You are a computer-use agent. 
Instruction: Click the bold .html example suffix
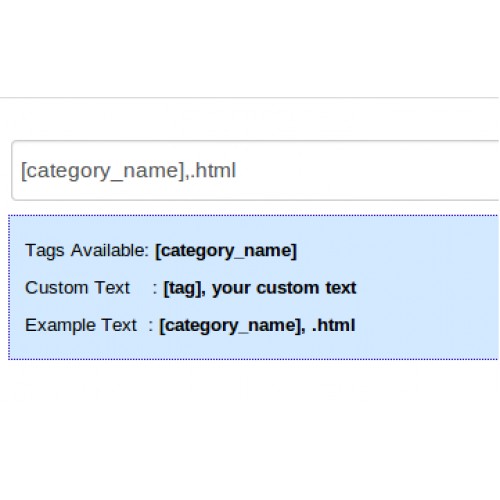click(x=334, y=325)
